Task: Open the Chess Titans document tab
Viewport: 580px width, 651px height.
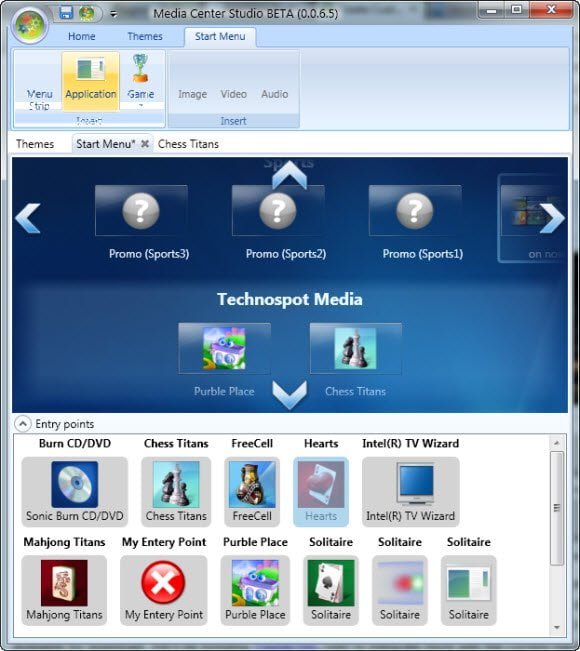Action: (x=188, y=144)
